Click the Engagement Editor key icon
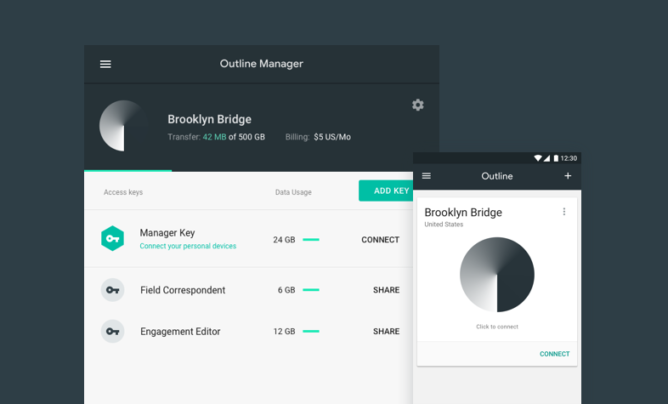This screenshot has height=404, width=668. [113, 331]
